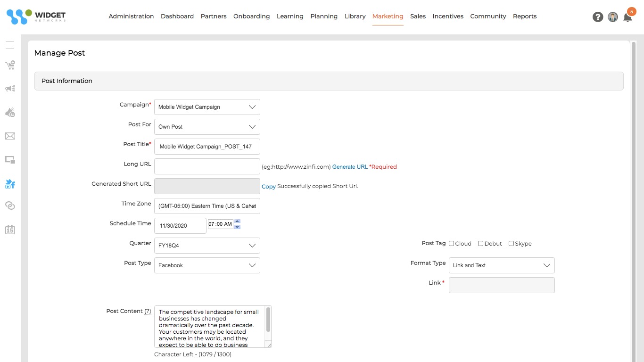Open the Sales menu
Image resolution: width=644 pixels, height=362 pixels.
pos(418,16)
